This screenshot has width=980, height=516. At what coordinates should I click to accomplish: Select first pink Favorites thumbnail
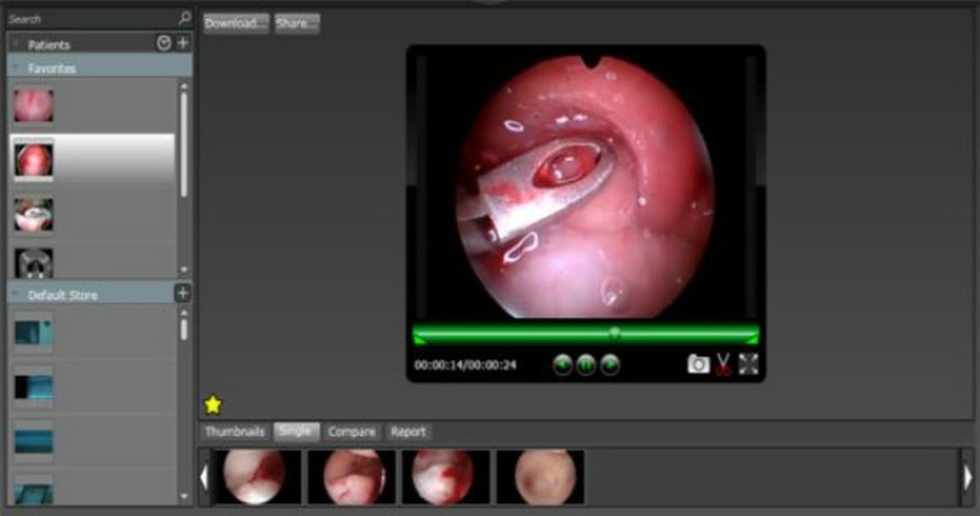(34, 105)
